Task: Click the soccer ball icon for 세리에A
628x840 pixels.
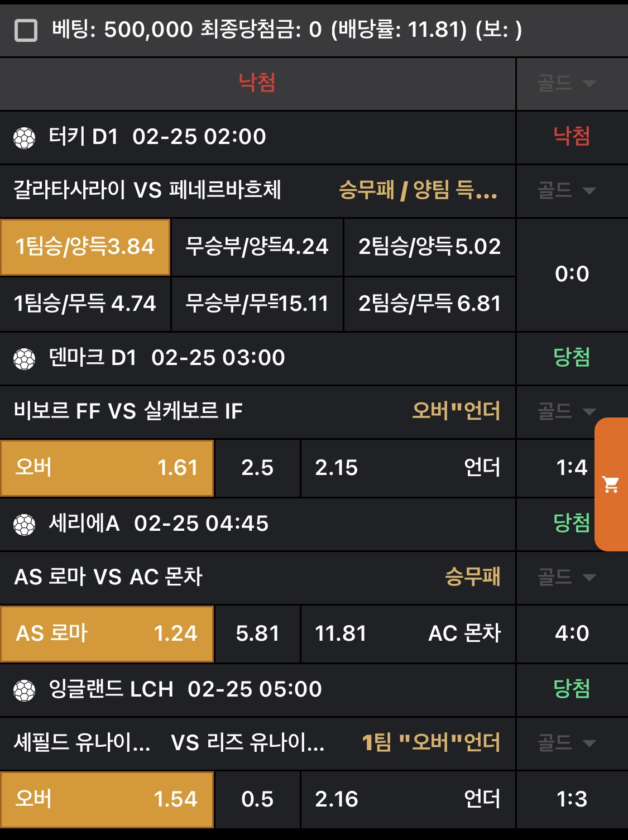Action: 24,525
